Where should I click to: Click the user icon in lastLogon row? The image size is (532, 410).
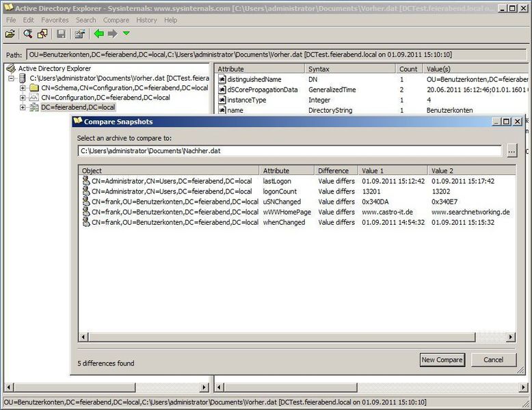pos(86,181)
